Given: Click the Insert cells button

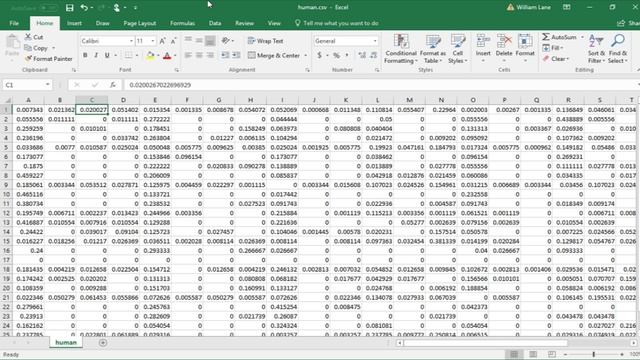Looking at the screenshot, I should pos(483,49).
